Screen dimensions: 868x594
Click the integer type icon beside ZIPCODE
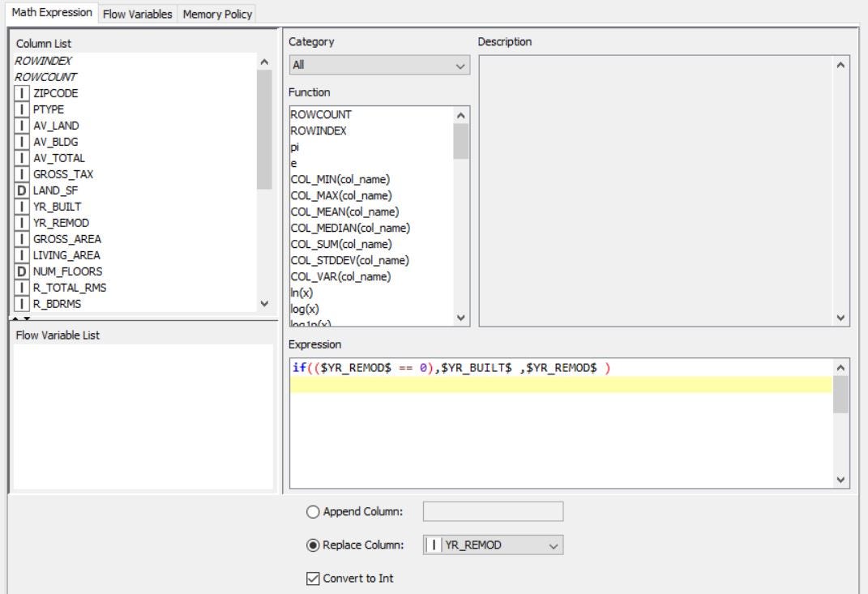tap(22, 93)
